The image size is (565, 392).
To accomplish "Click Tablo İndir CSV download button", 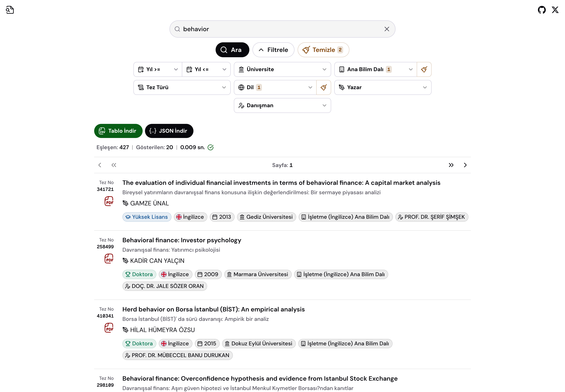I will pyautogui.click(x=118, y=131).
